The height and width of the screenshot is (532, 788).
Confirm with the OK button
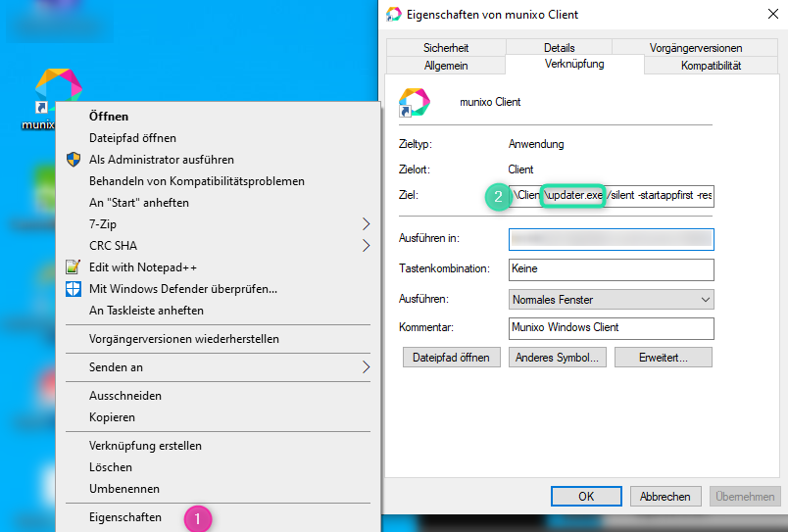pos(586,497)
